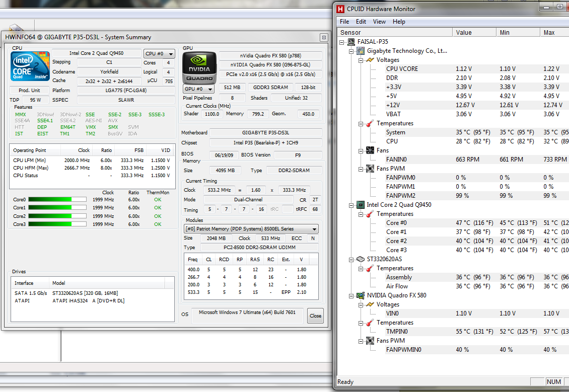Screen dimensions: 569x392
Task: Open the Help menu in Hardware Monitor
Action: coord(399,22)
